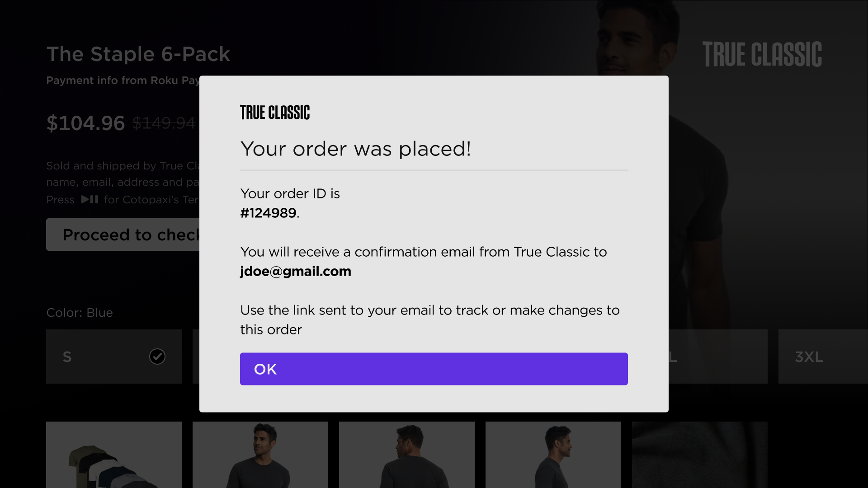Click the Proceed to checkout button

tap(123, 235)
